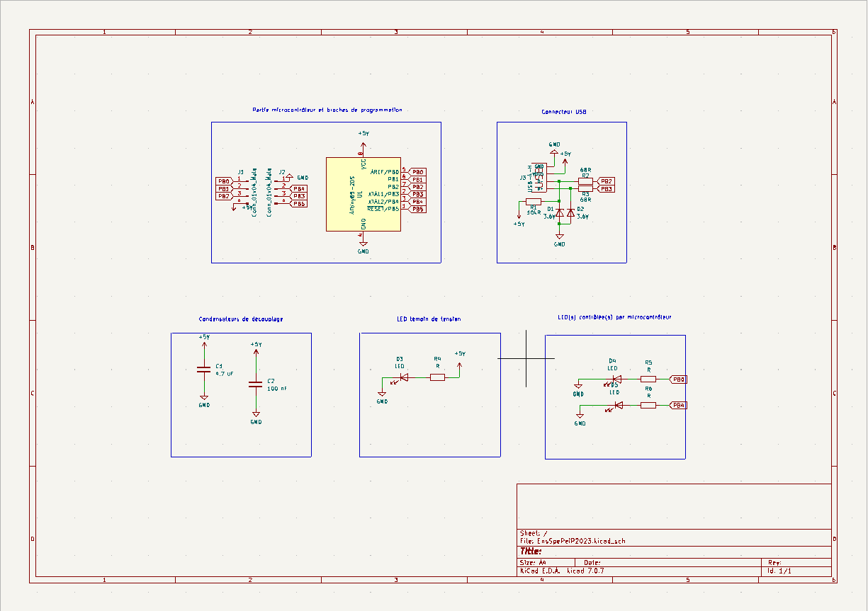This screenshot has width=868, height=611.
Task: Select label PB0 at U1 AREF pin
Action: tap(417, 172)
